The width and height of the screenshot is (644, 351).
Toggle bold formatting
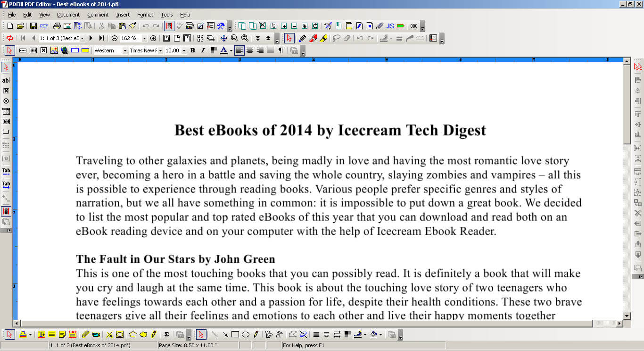(x=192, y=50)
